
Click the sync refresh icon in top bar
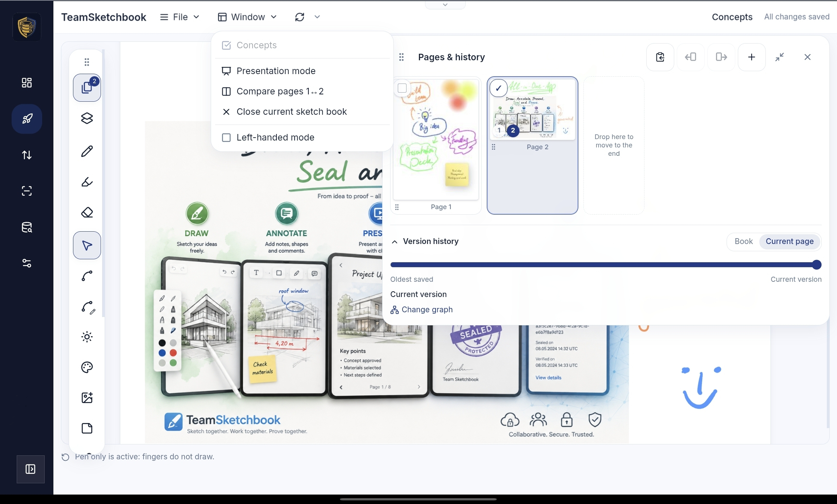[x=300, y=17]
